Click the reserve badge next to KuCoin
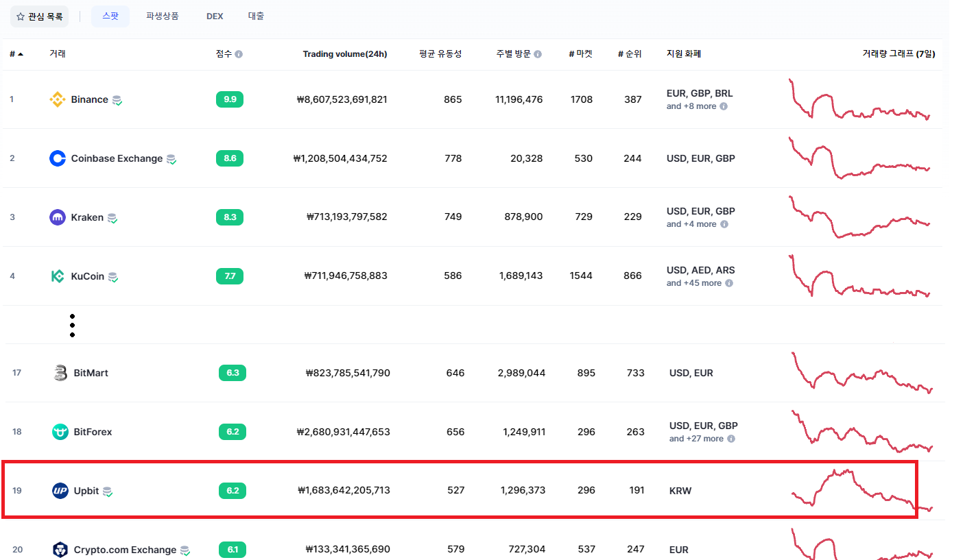This screenshot has height=560, width=976. (113, 278)
